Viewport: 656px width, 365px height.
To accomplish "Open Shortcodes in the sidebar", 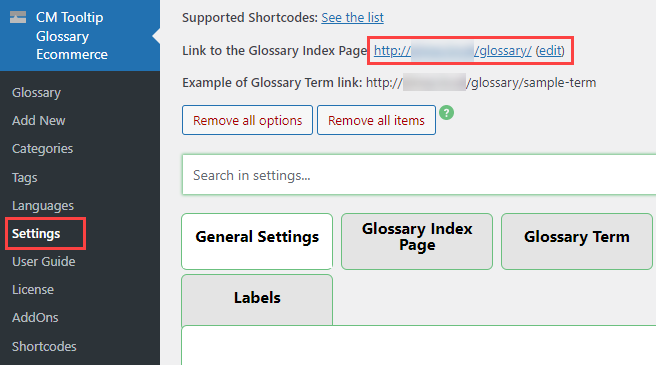I will pyautogui.click(x=44, y=347).
